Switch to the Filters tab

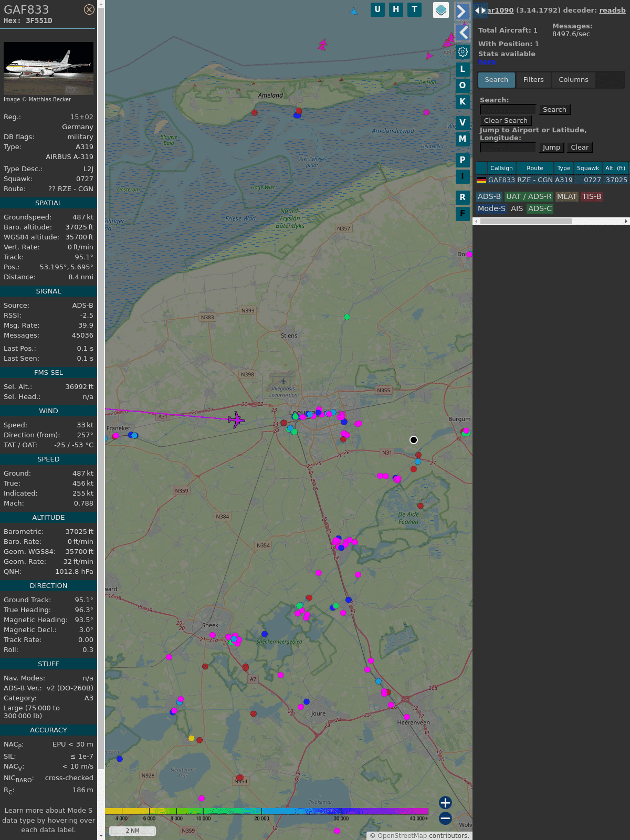[x=533, y=80]
